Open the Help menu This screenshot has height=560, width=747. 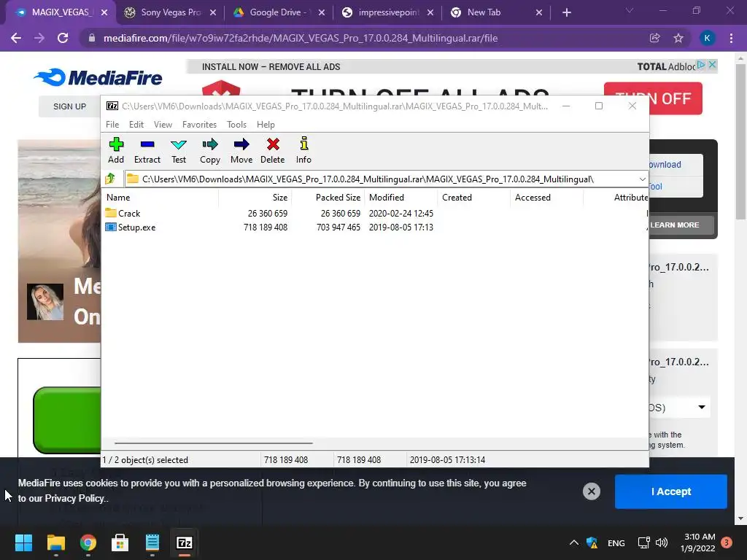(266, 124)
